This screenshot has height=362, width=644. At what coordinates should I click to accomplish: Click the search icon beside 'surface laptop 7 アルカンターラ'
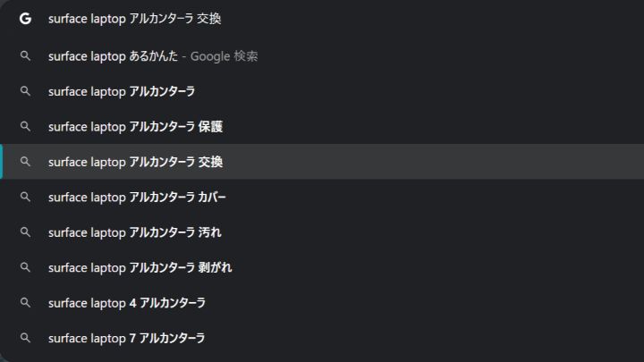[25, 338]
